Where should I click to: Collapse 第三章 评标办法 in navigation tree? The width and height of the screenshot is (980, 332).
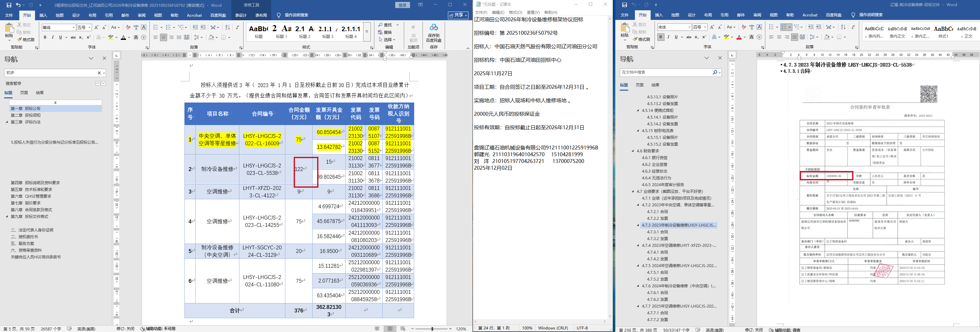(x=7, y=122)
